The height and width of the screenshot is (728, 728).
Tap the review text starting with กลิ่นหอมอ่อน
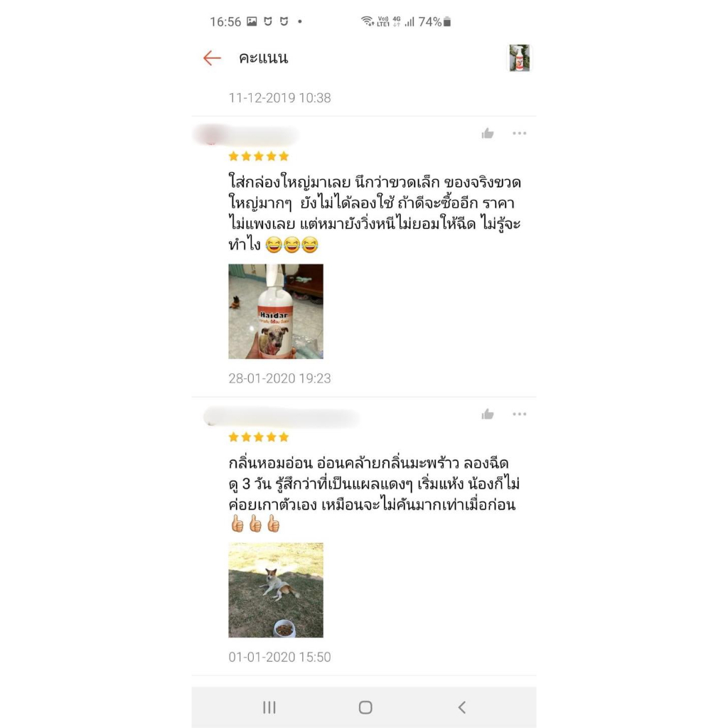click(374, 494)
